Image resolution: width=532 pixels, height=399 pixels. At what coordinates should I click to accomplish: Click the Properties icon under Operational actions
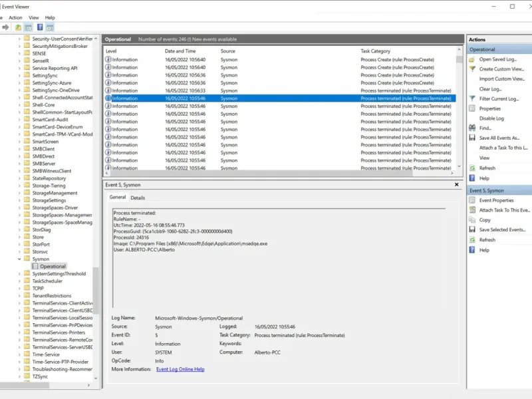pyautogui.click(x=472, y=108)
